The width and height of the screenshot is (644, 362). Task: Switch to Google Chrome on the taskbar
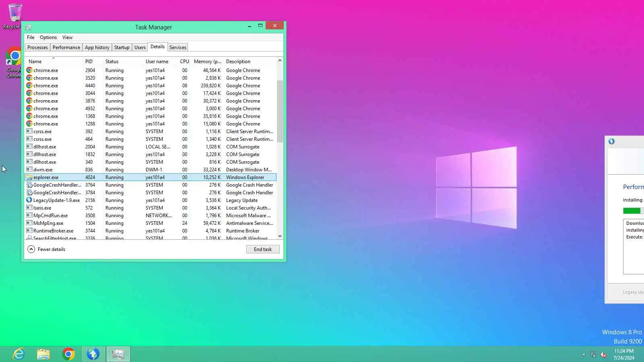tap(68, 354)
